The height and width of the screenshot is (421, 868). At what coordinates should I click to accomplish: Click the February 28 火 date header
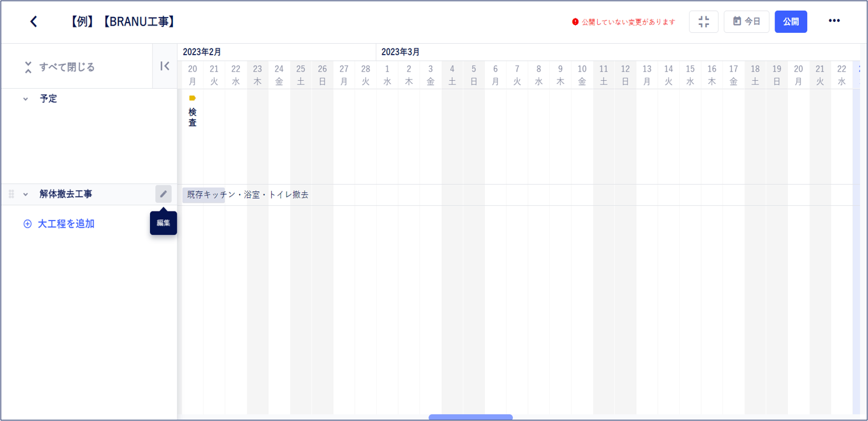[365, 75]
